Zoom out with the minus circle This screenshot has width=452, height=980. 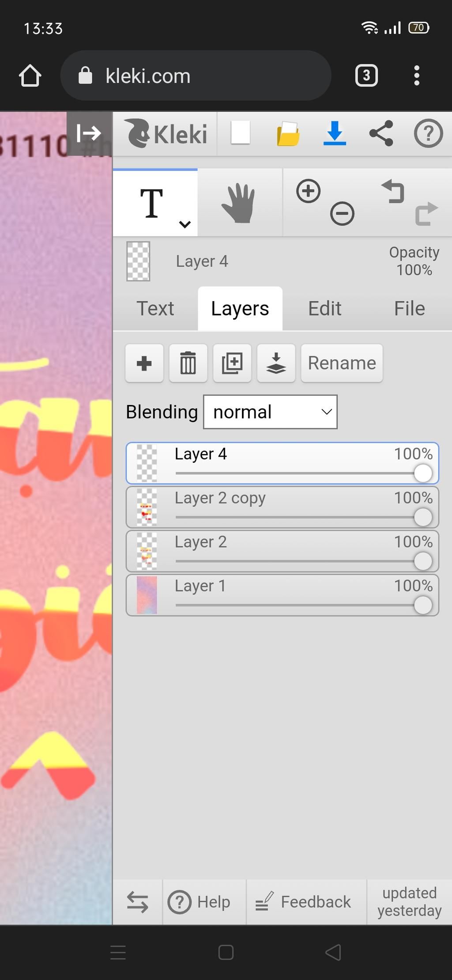(342, 214)
